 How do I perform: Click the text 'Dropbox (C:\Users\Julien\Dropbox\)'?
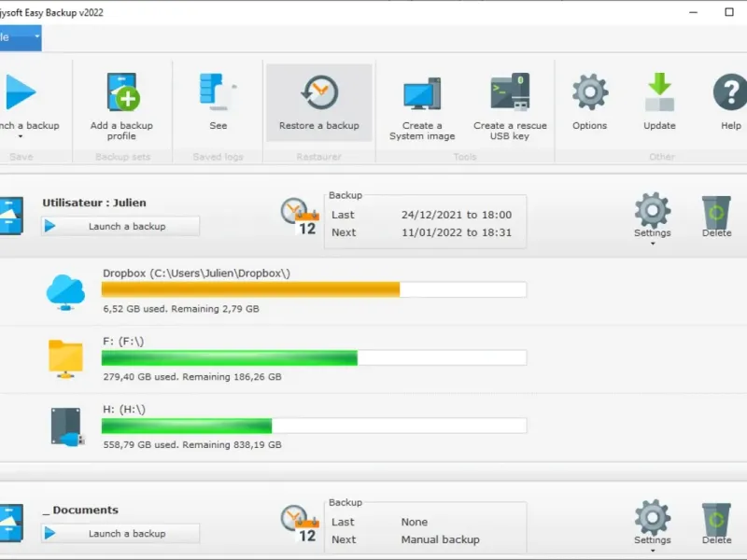pos(196,273)
